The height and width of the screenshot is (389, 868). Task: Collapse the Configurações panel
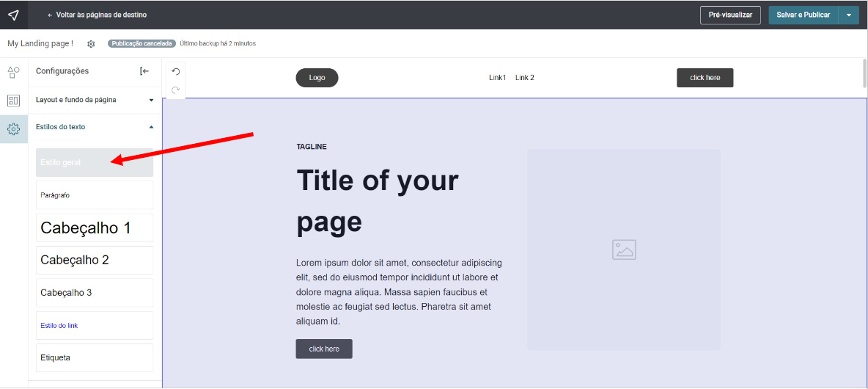144,71
